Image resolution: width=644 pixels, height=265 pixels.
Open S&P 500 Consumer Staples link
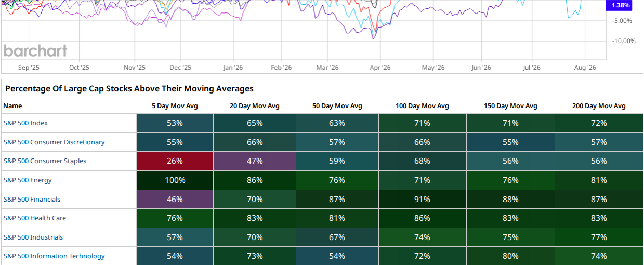click(45, 161)
